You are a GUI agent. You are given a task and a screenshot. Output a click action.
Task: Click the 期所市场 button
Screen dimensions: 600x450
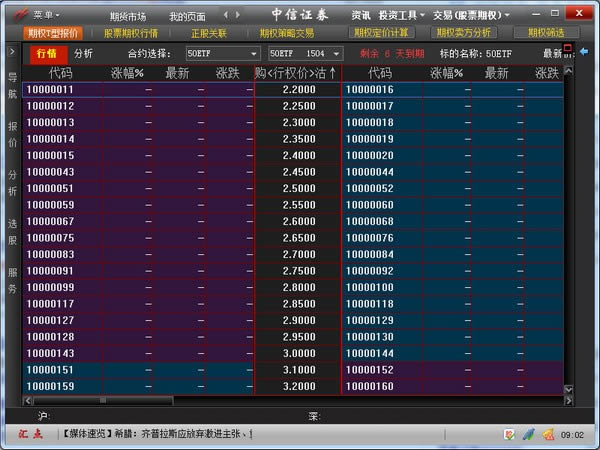click(x=127, y=16)
